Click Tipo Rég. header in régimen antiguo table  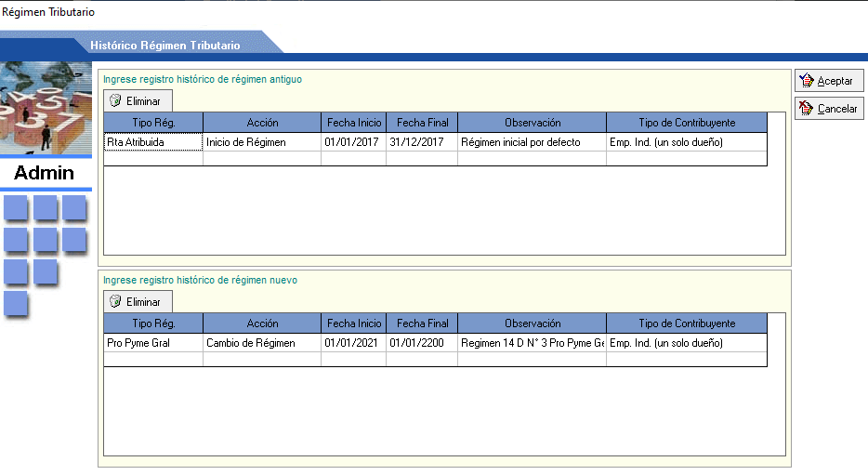[x=153, y=123]
